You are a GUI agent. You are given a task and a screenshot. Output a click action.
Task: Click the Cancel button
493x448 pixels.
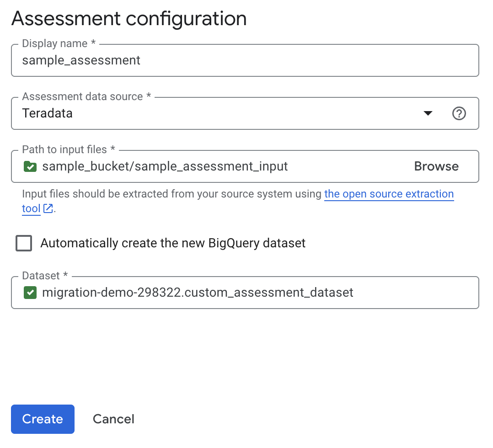[x=113, y=419]
